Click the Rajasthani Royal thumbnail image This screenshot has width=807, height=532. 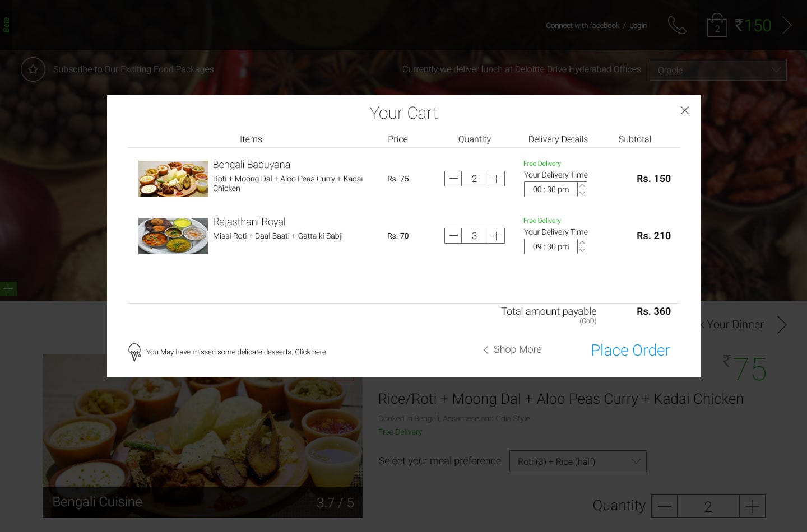173,236
